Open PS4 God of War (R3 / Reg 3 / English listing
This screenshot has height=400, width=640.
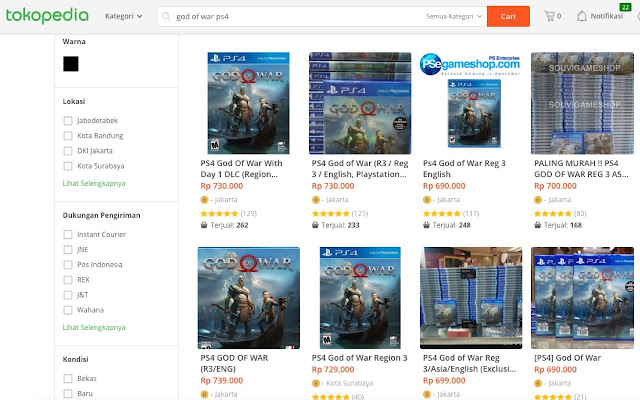click(360, 169)
